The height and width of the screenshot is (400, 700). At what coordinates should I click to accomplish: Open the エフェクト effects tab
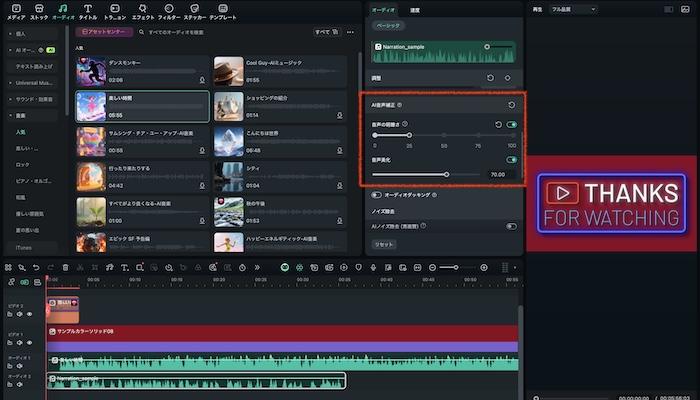click(x=142, y=12)
